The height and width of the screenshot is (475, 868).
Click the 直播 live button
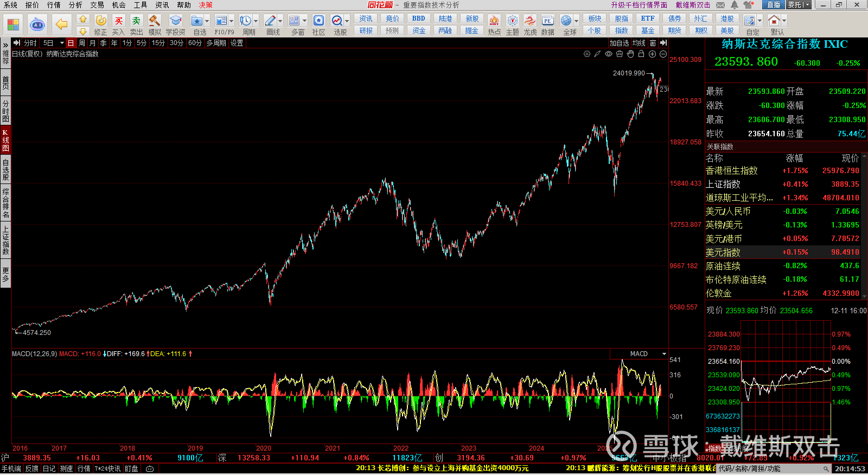coord(774,5)
